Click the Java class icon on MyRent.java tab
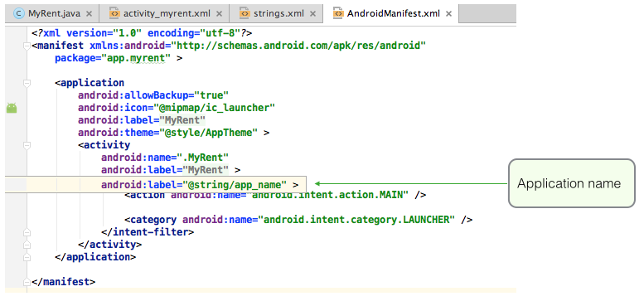Viewport: 644px width, 306px height. (19, 13)
